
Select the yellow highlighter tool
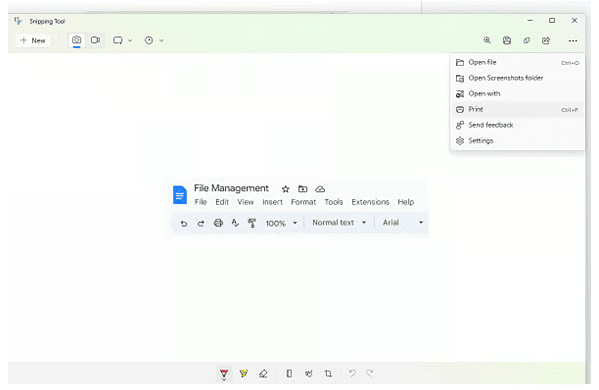pos(243,374)
